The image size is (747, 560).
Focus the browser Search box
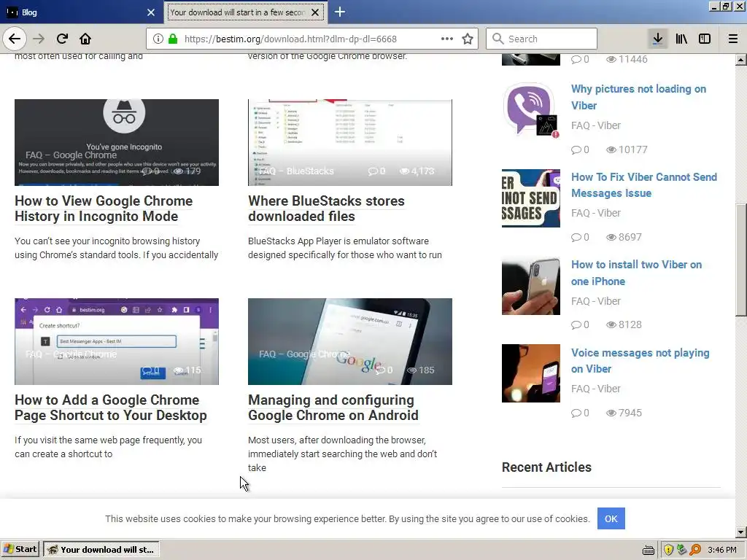(542, 39)
